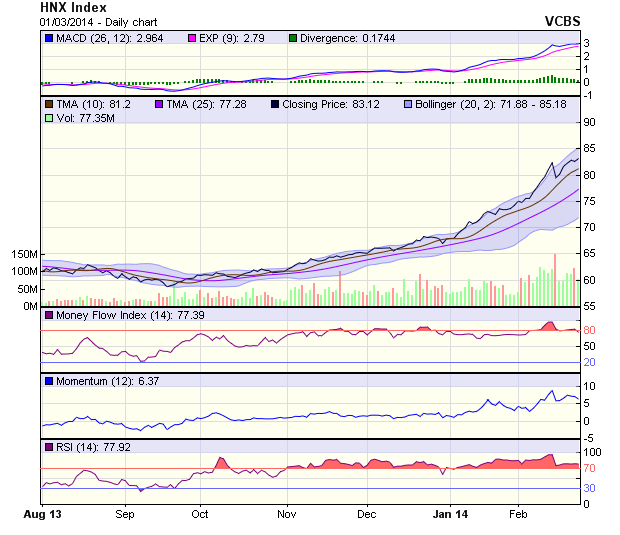Click the VCBS label at top right
This screenshot has height=535, width=620.
click(x=562, y=20)
